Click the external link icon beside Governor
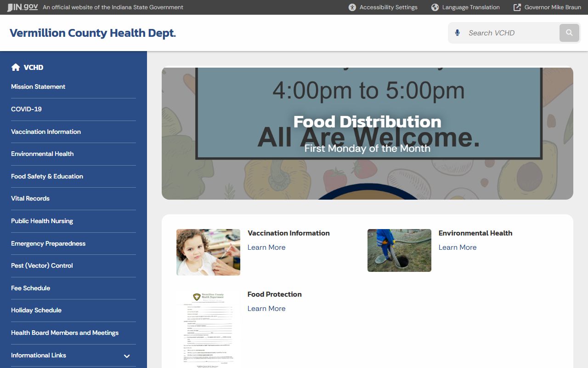This screenshot has height=368, width=588. pos(517,7)
